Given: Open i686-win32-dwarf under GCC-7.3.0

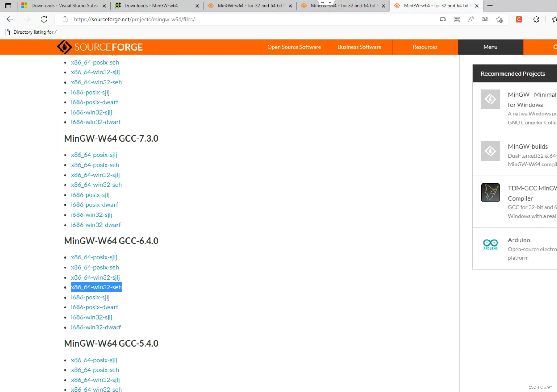Looking at the screenshot, I should pos(96,225).
